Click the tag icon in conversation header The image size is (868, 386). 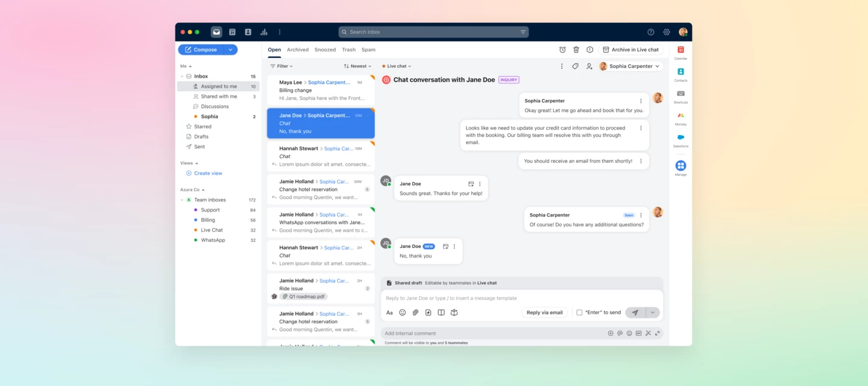[x=575, y=66]
